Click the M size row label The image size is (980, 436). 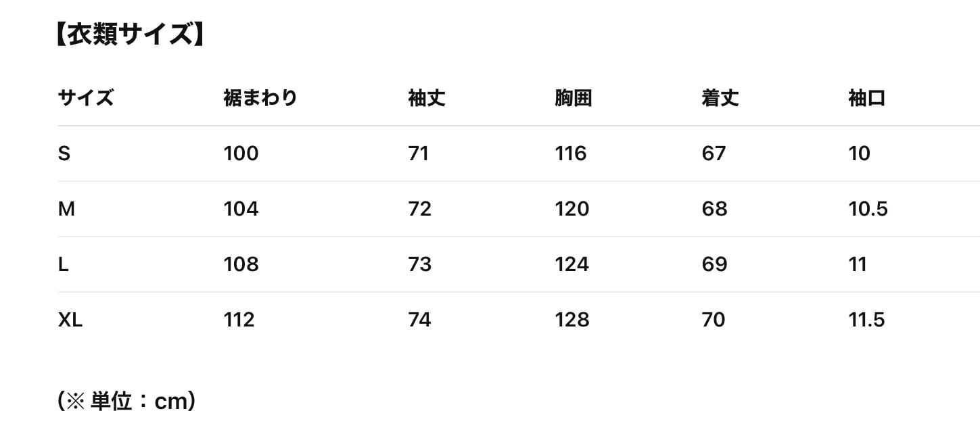66,210
